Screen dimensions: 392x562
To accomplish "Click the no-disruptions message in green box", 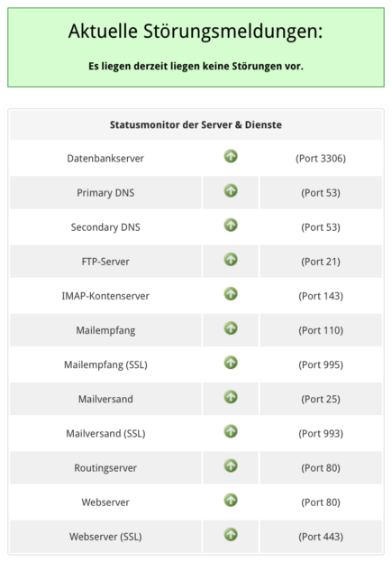I will (x=196, y=67).
